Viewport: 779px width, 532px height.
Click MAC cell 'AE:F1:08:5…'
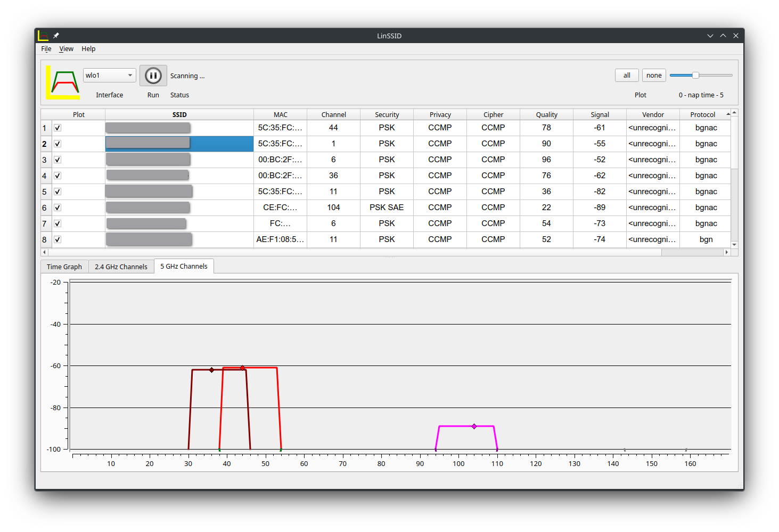point(281,239)
